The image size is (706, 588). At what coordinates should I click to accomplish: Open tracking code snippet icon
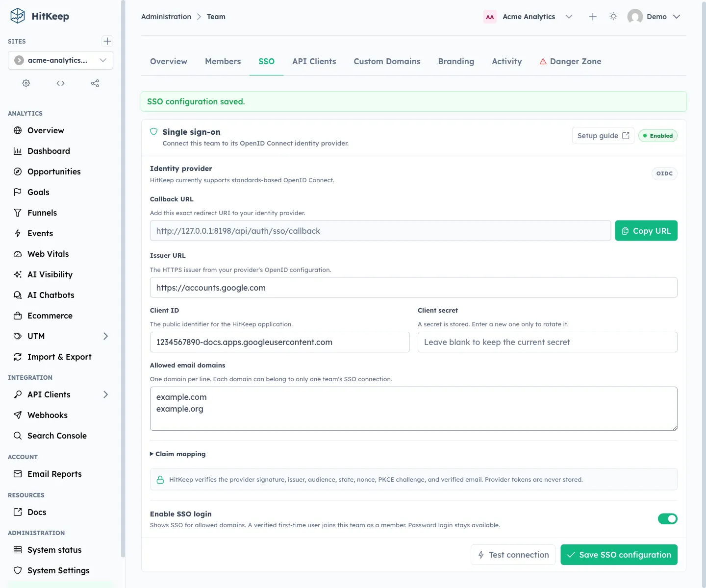[x=60, y=83]
